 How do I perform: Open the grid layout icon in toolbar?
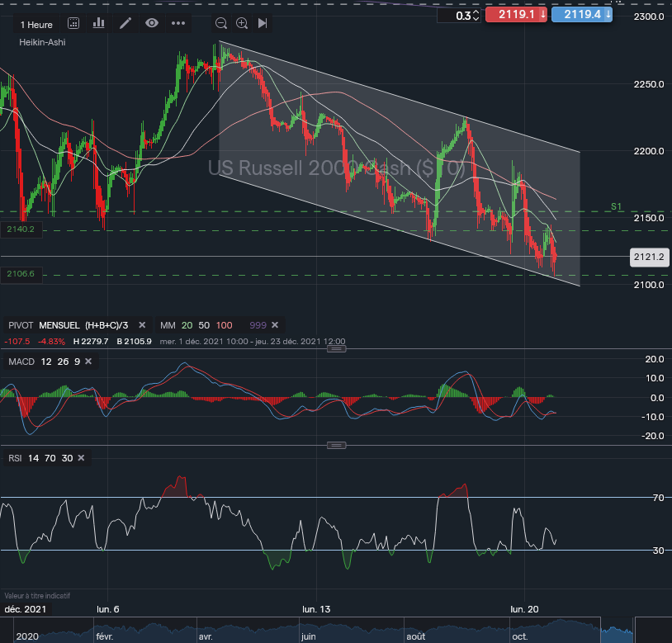(x=73, y=23)
